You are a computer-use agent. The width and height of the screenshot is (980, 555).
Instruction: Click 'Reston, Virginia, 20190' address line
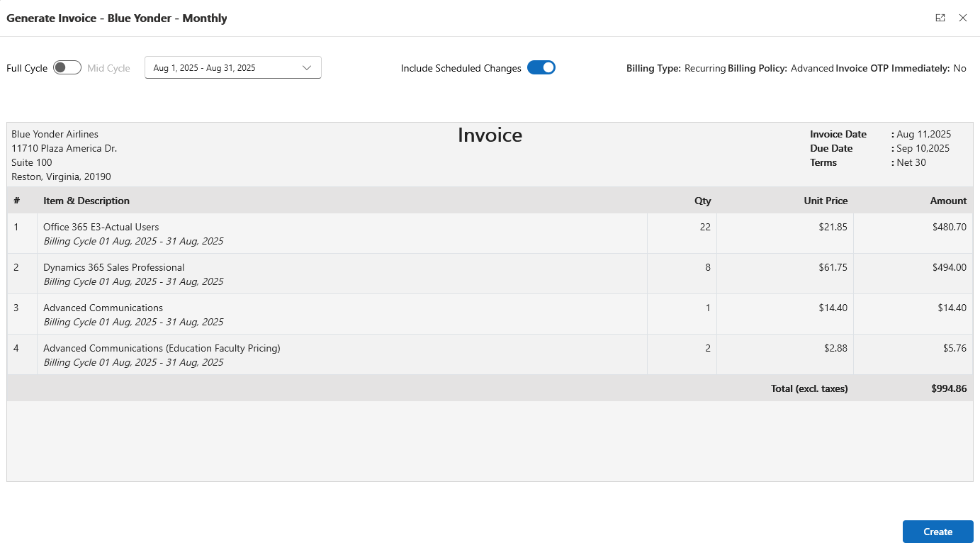[61, 176]
